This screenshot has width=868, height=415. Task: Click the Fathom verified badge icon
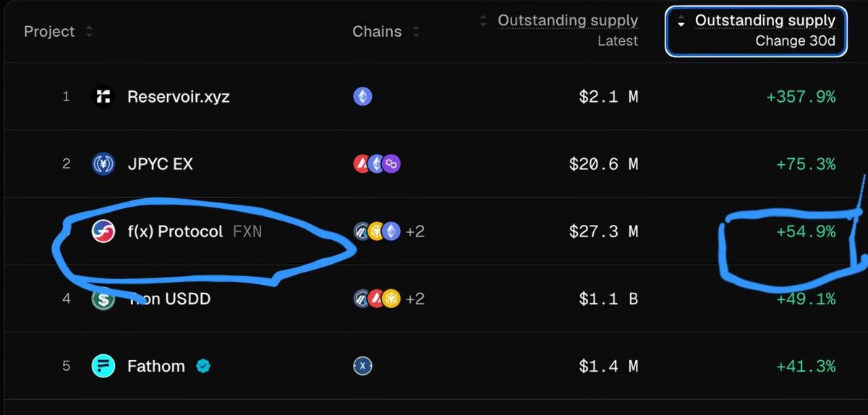pos(204,367)
